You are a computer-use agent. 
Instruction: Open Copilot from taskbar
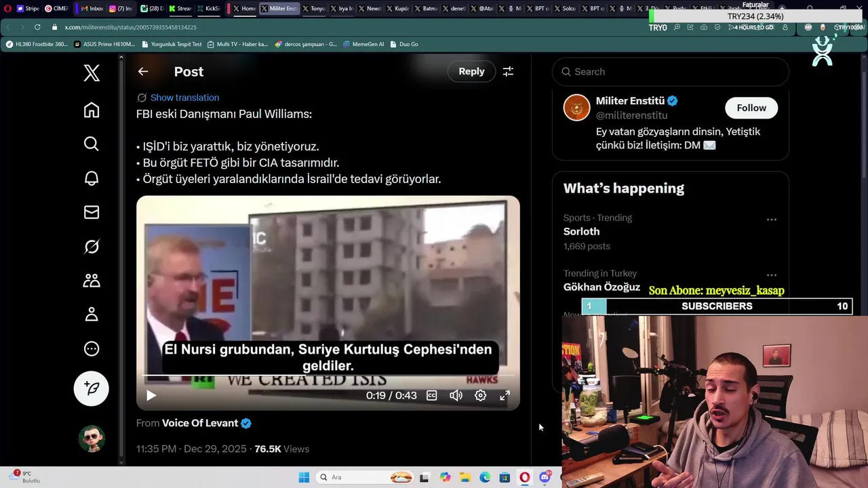click(x=445, y=477)
